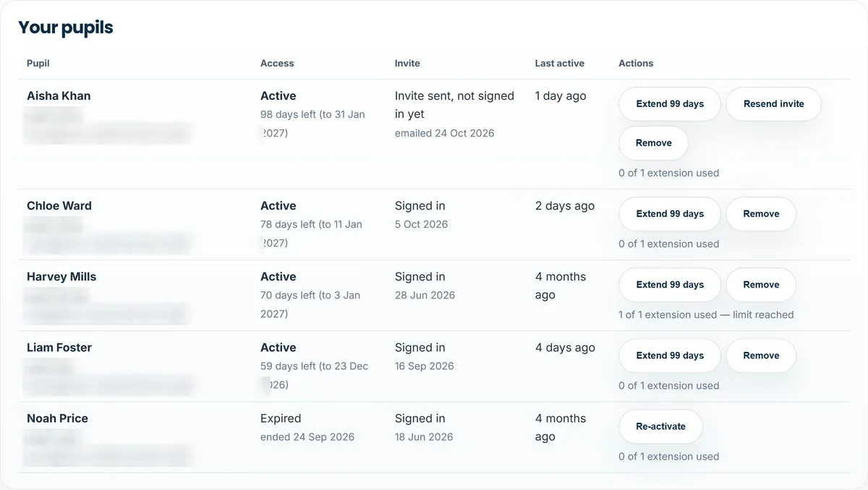Screen dimensions: 868x490
Task: Remove Harvey Mills from pupils
Action: pos(761,285)
